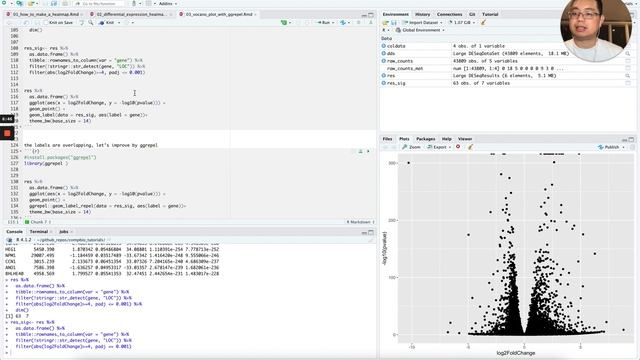
Task: Click Import Dataset dropdown
Action: [x=422, y=22]
